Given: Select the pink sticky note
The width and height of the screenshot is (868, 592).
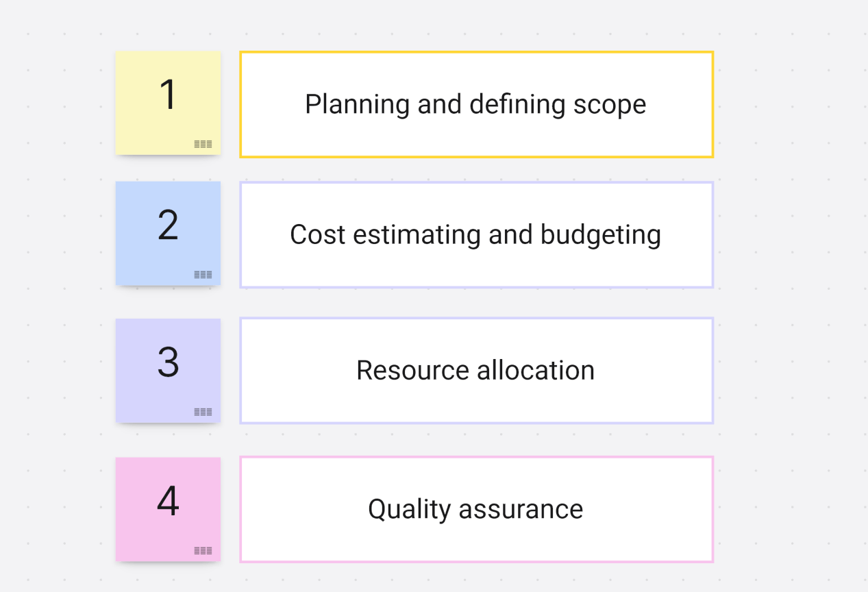Looking at the screenshot, I should (144, 534).
